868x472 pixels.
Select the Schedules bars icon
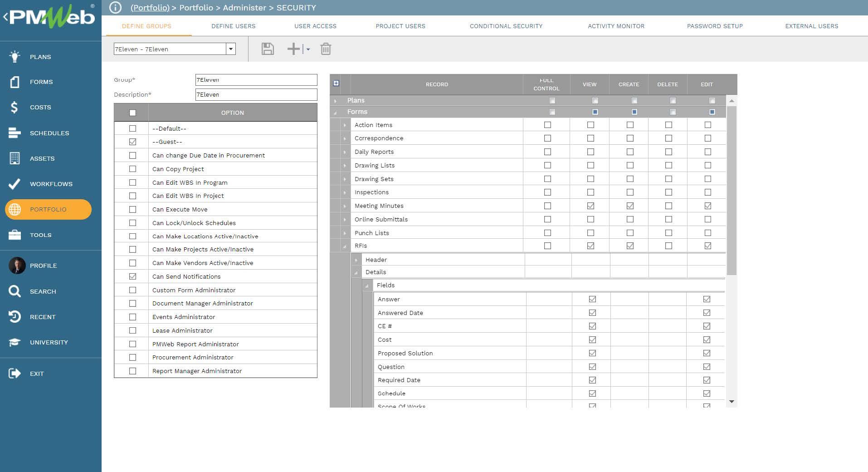pyautogui.click(x=15, y=133)
